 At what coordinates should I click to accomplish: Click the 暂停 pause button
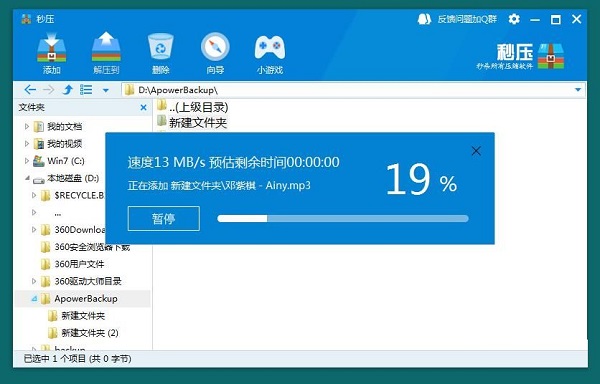point(164,218)
